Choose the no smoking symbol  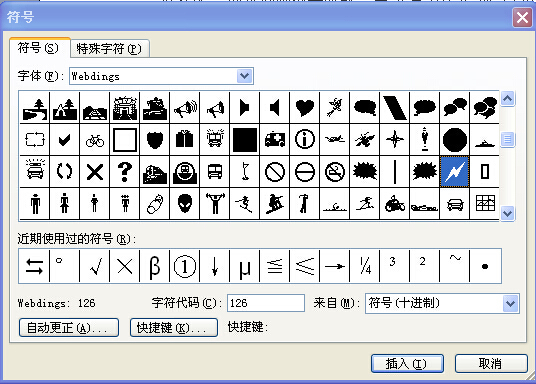coord(335,171)
